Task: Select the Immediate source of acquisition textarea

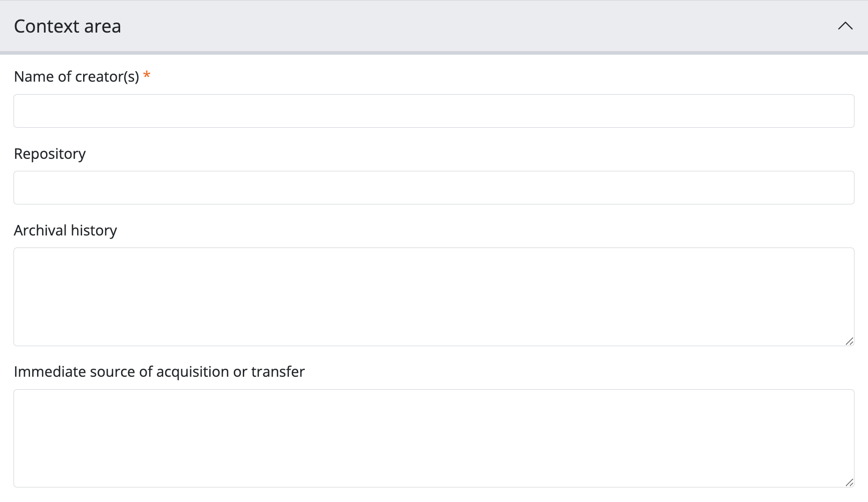Action: (x=433, y=438)
